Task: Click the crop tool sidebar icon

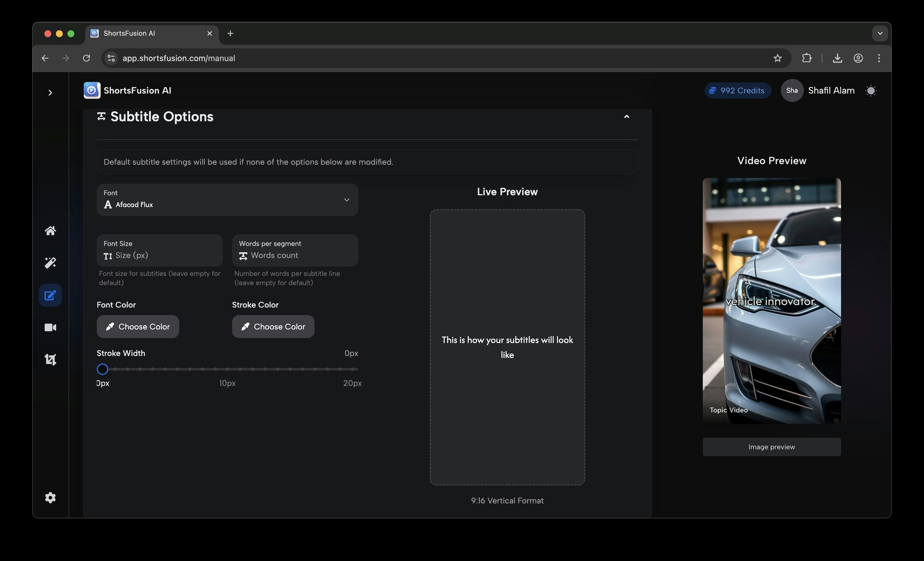Action: 50,360
